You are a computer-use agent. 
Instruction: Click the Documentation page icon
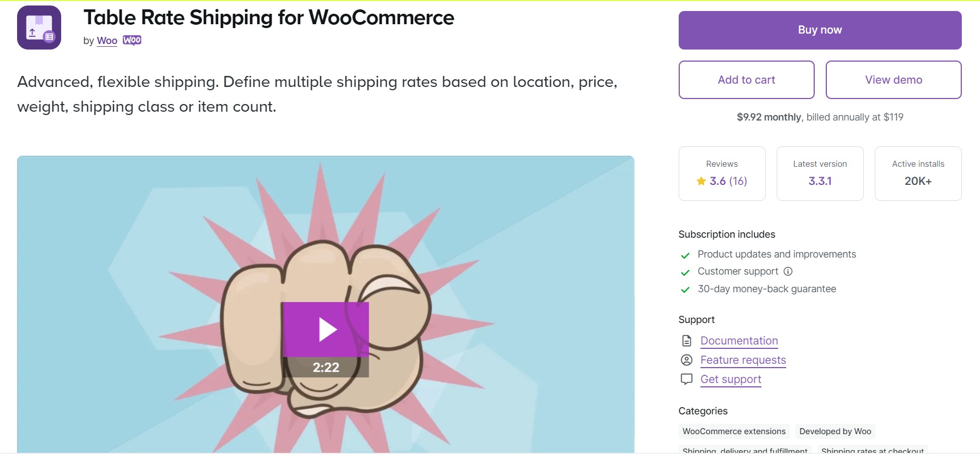tap(686, 341)
